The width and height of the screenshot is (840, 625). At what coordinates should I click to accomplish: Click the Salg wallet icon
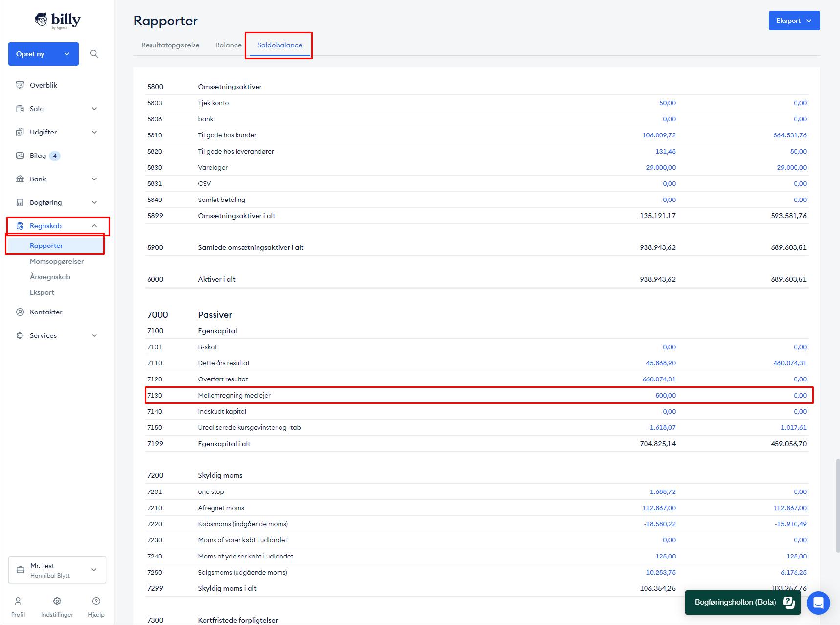click(x=20, y=109)
